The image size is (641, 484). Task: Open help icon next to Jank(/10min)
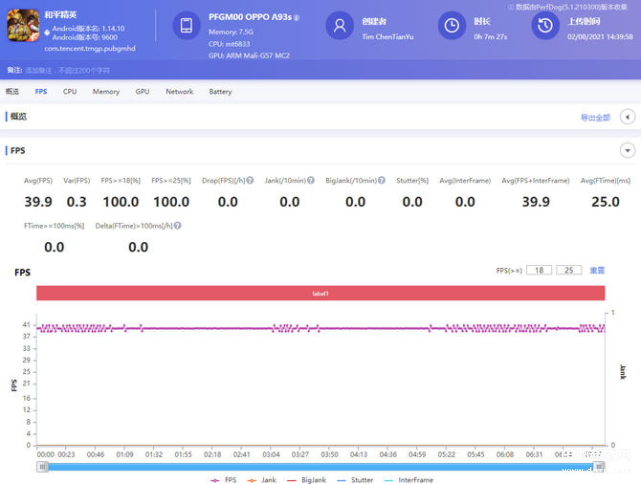311,180
